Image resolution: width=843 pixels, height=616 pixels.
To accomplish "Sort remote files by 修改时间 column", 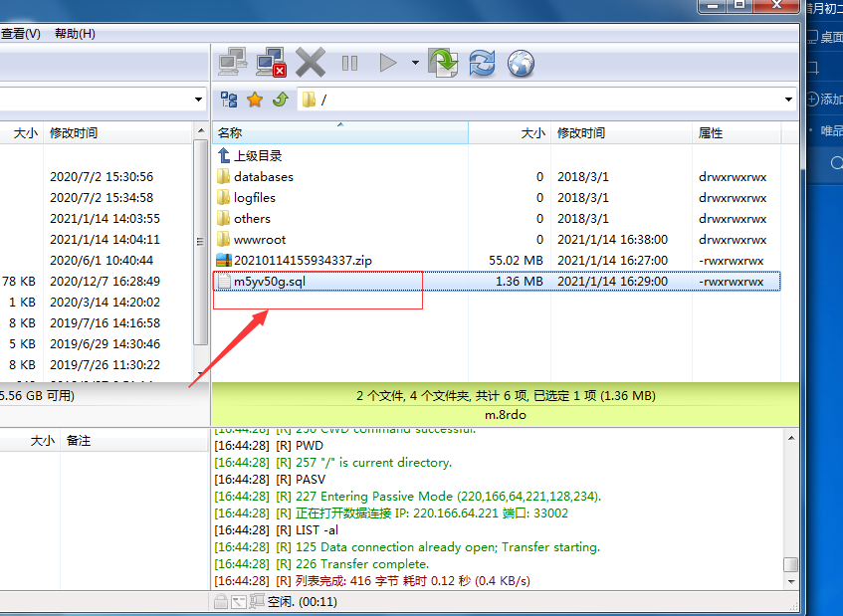I will [580, 132].
